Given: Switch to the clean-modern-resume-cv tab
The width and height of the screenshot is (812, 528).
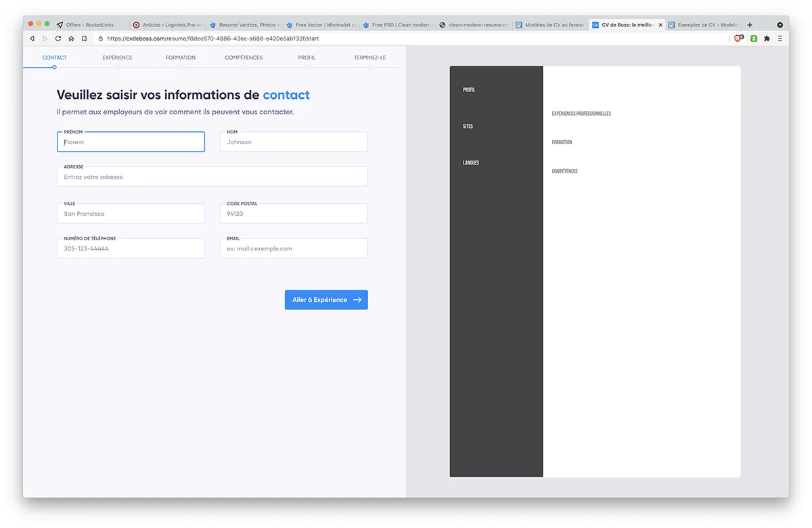Looking at the screenshot, I should [474, 25].
